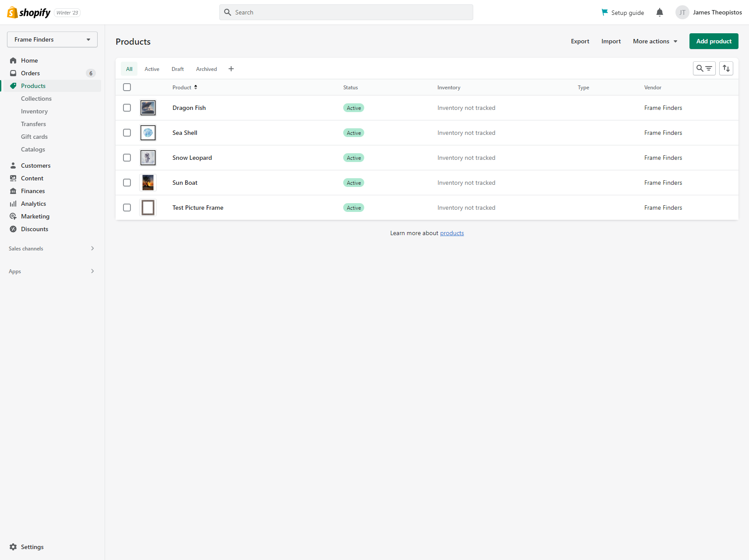Check the Sun Boat row checkbox
Image resolution: width=749 pixels, height=560 pixels.
(127, 183)
